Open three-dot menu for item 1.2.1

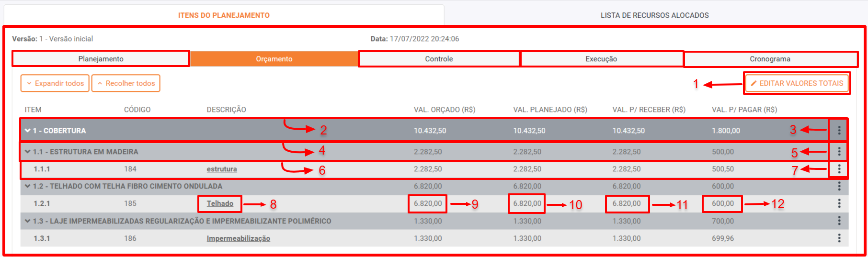tap(839, 203)
